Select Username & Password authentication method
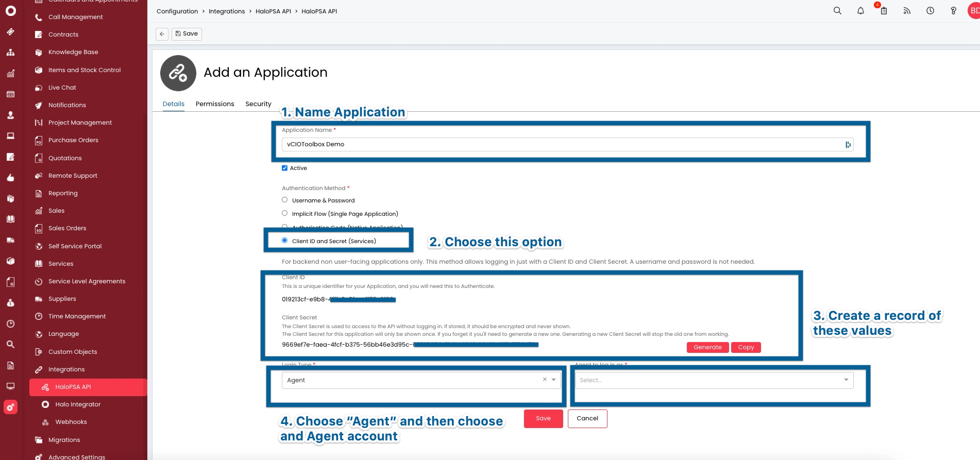 pyautogui.click(x=284, y=200)
